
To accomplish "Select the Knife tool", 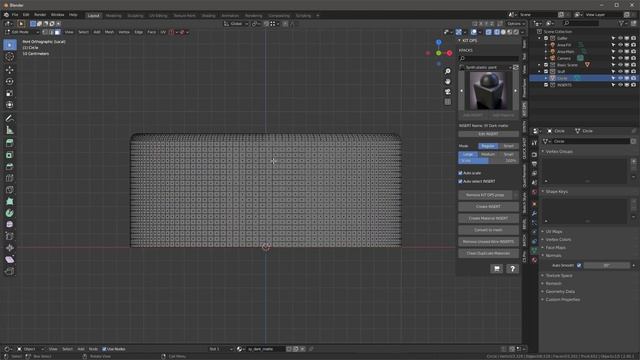I will point(9,190).
